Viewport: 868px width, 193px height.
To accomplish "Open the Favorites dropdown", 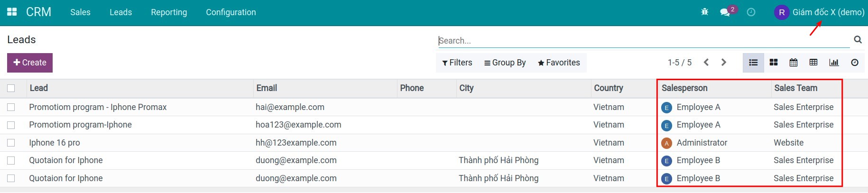I will (559, 63).
